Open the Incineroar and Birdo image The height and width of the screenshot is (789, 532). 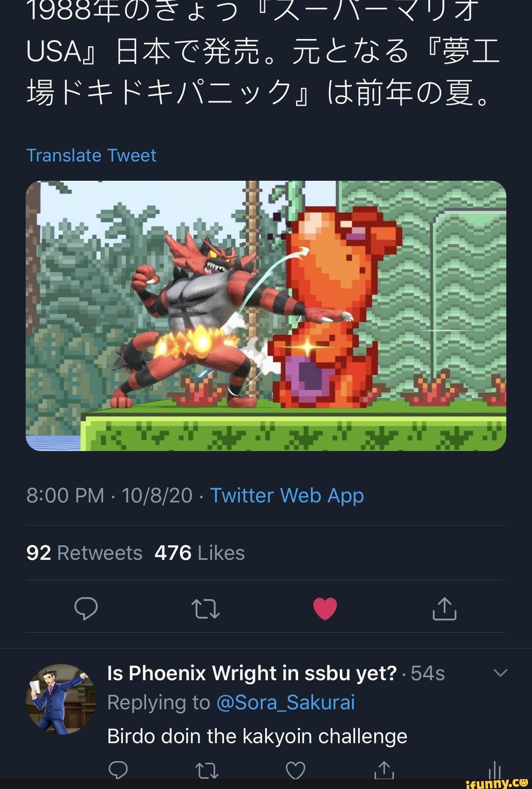(x=266, y=315)
